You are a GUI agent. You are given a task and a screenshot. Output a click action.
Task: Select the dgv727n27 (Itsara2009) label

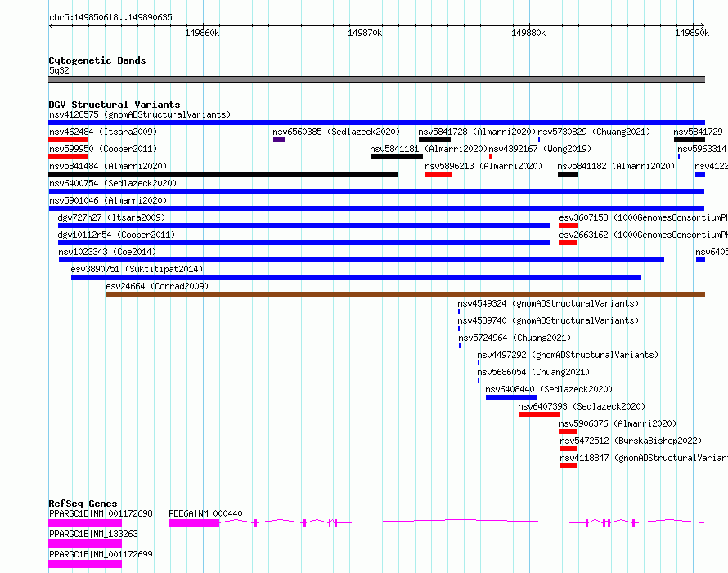[111, 217]
